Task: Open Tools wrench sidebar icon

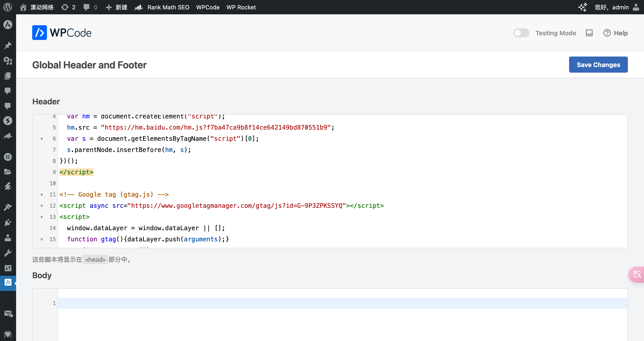Action: pyautogui.click(x=8, y=253)
